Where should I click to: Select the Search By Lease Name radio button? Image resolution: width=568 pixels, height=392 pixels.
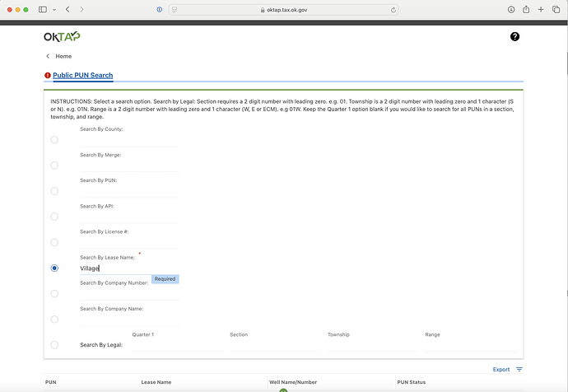pyautogui.click(x=54, y=268)
